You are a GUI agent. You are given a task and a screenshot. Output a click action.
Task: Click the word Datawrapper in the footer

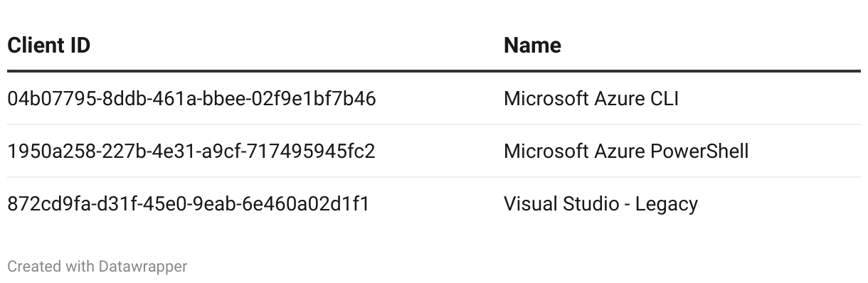point(143,267)
